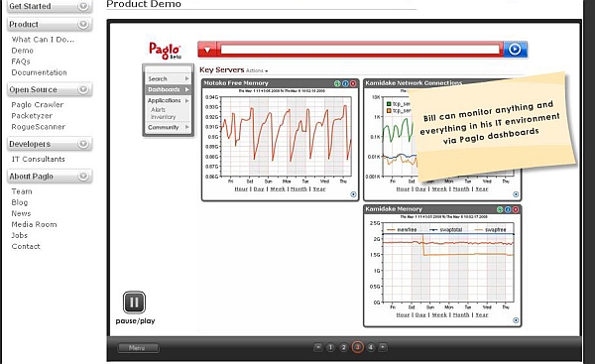The height and width of the screenshot is (364, 595).
Task: Jump to demo slide 1
Action: [330, 347]
